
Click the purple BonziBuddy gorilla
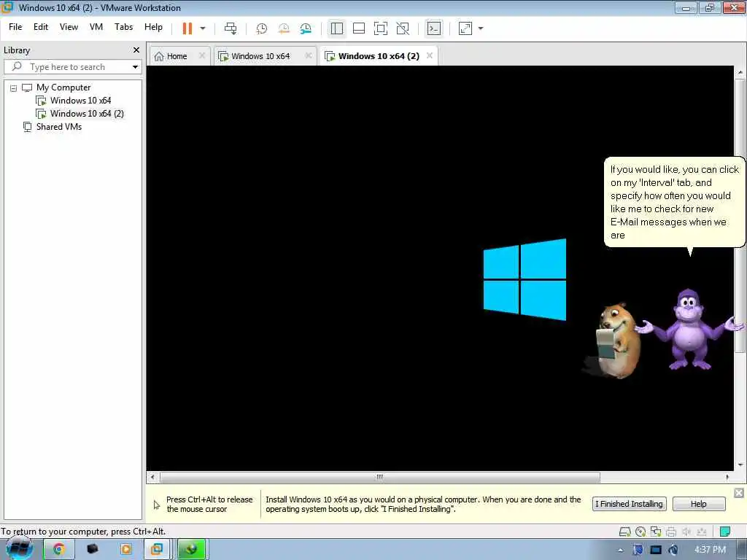pyautogui.click(x=690, y=330)
